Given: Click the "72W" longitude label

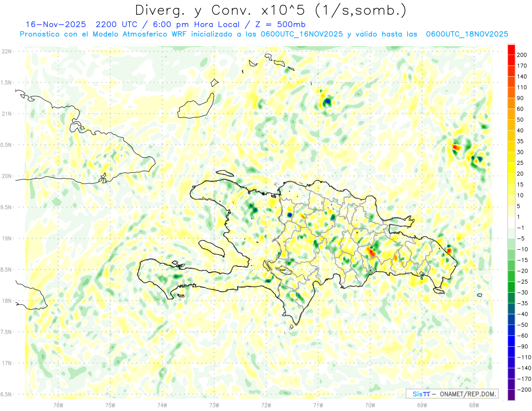Looking at the screenshot, I should pyautogui.click(x=266, y=404).
